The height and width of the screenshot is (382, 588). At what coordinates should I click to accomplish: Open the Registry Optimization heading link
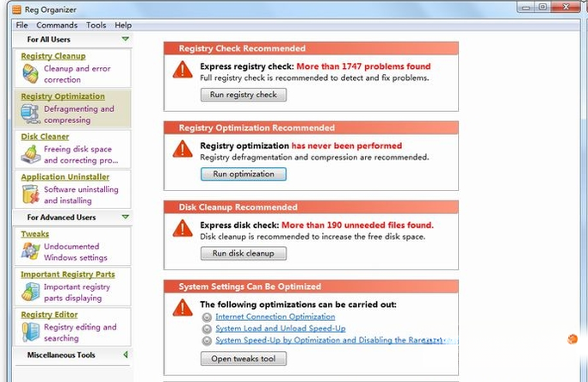click(x=63, y=96)
